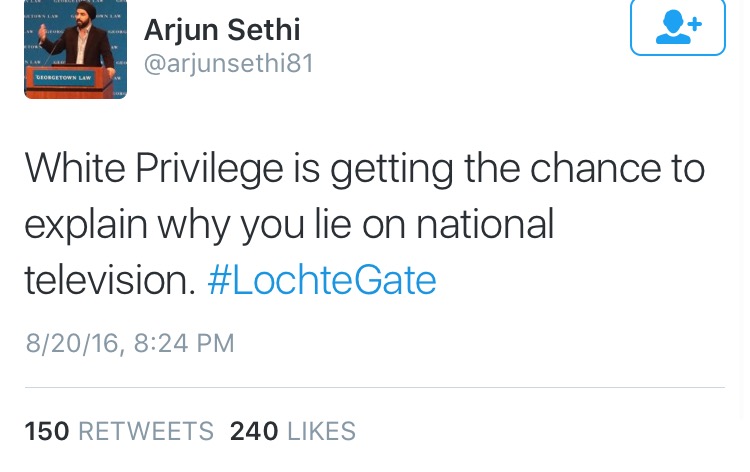The image size is (750, 472).
Task: Tap the Follow user icon button
Action: tap(677, 28)
